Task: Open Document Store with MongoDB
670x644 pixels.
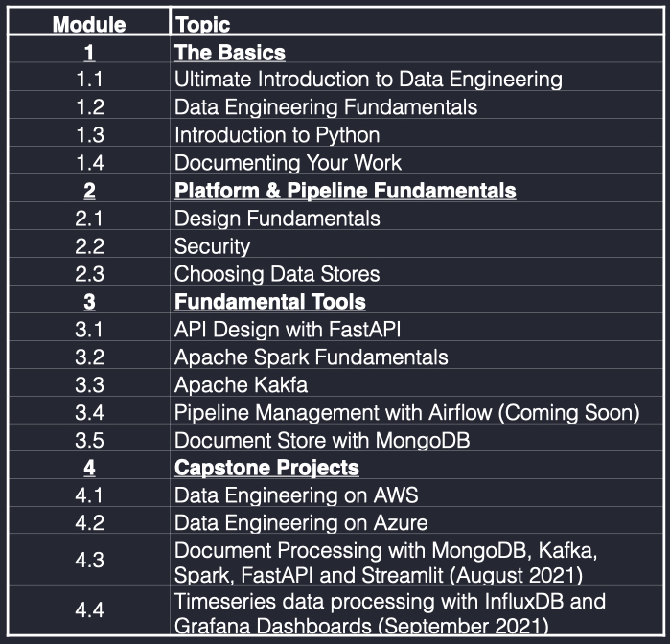Action: [x=322, y=441]
